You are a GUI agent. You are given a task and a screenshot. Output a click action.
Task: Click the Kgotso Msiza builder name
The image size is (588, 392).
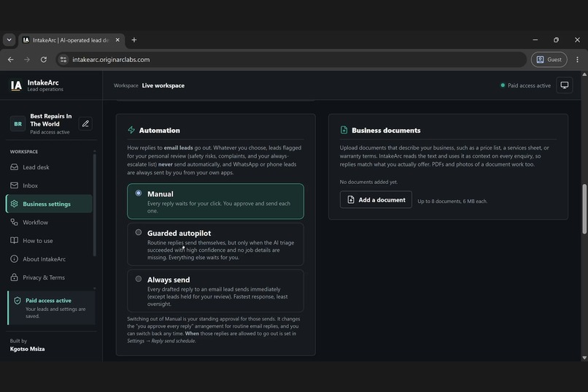(x=28, y=349)
